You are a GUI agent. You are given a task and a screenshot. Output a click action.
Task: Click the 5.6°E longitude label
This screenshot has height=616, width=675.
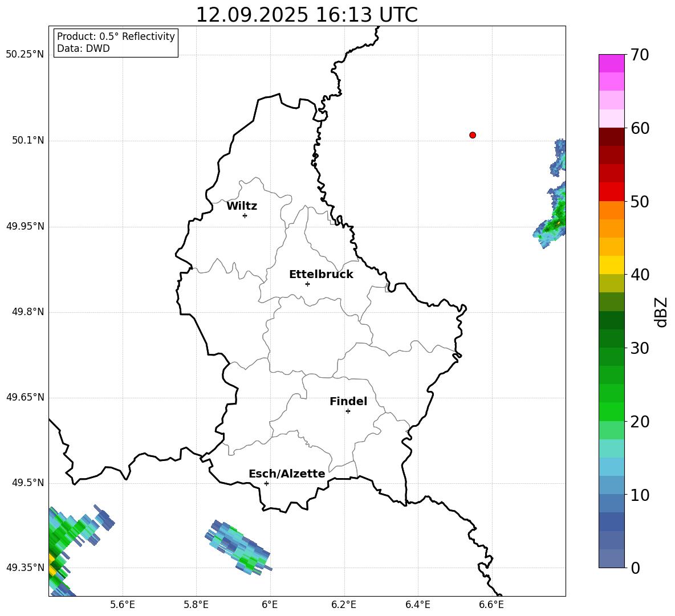pos(123,605)
